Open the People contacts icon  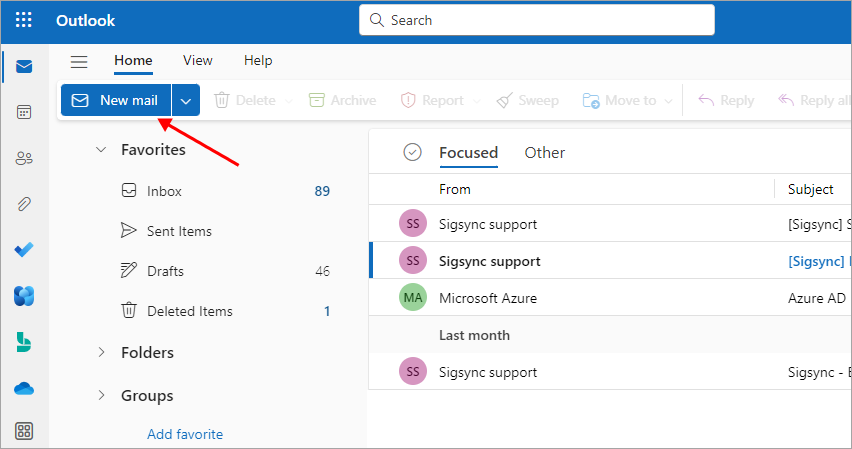(x=24, y=158)
